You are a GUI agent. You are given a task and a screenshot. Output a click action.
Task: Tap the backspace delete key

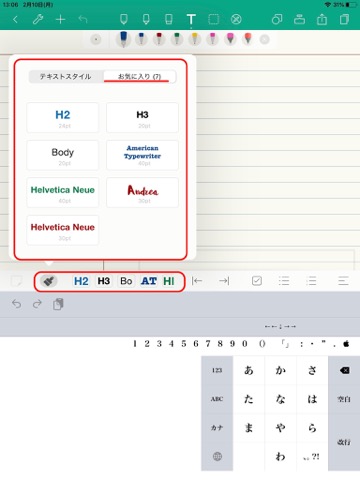(x=344, y=370)
